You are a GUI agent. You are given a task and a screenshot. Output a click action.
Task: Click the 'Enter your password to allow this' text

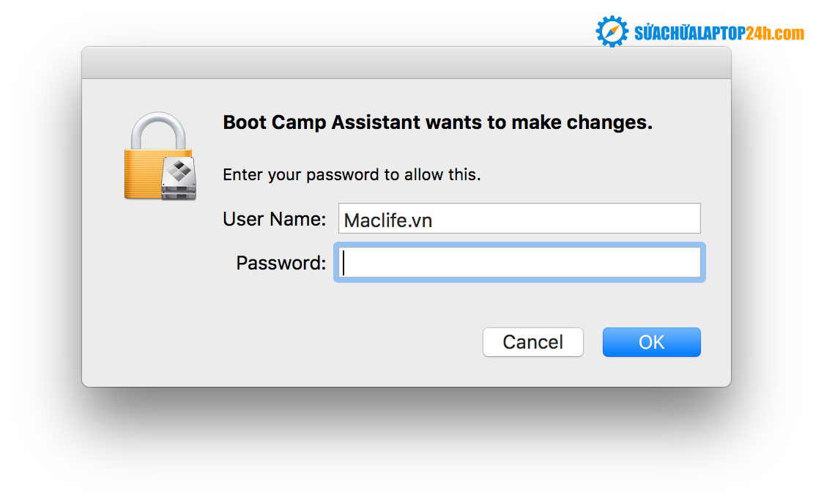tap(352, 175)
